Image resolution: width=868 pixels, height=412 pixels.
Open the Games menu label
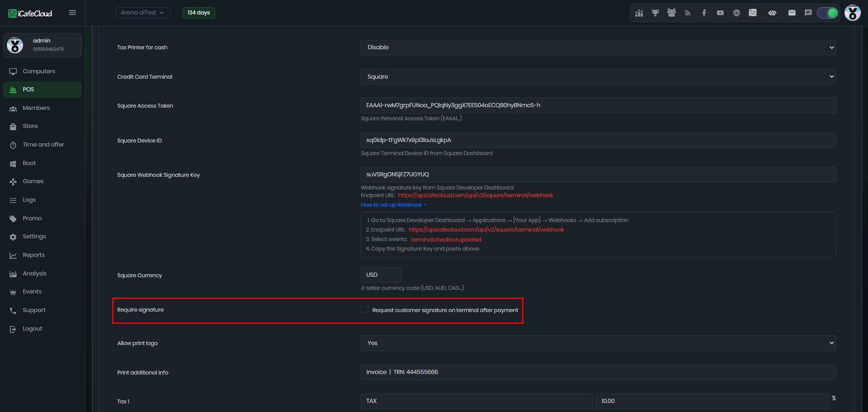(x=33, y=181)
